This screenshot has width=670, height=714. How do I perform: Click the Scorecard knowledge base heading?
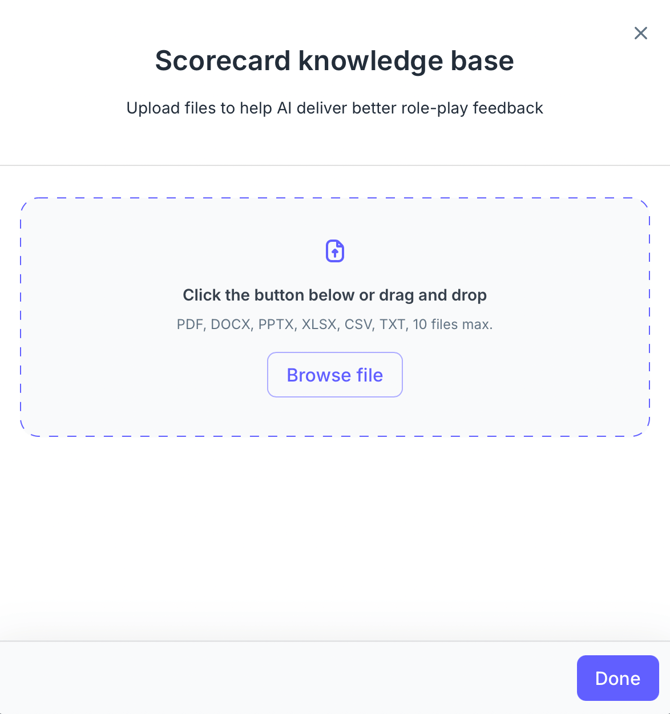(x=334, y=61)
